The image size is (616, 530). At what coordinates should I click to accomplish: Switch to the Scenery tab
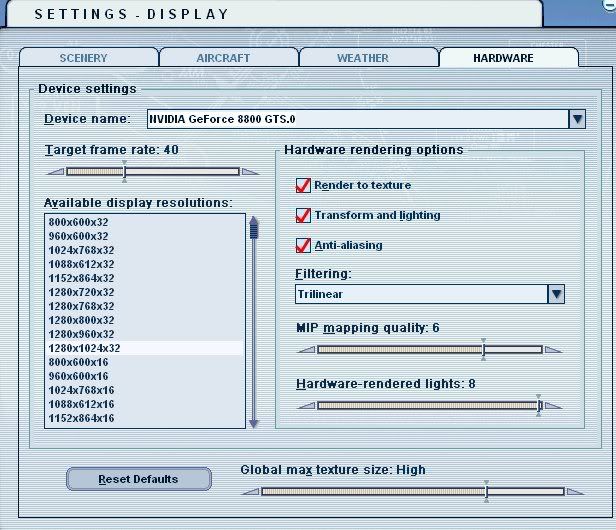(89, 57)
